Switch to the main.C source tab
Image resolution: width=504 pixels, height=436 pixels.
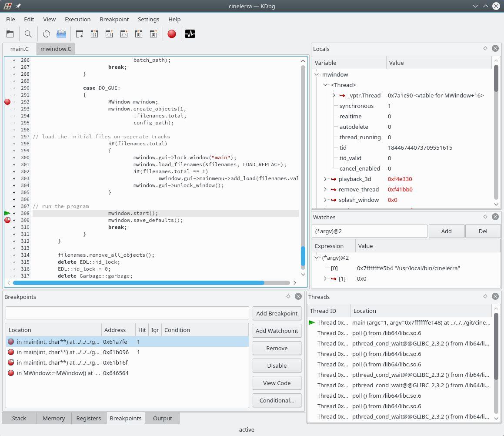coord(20,49)
